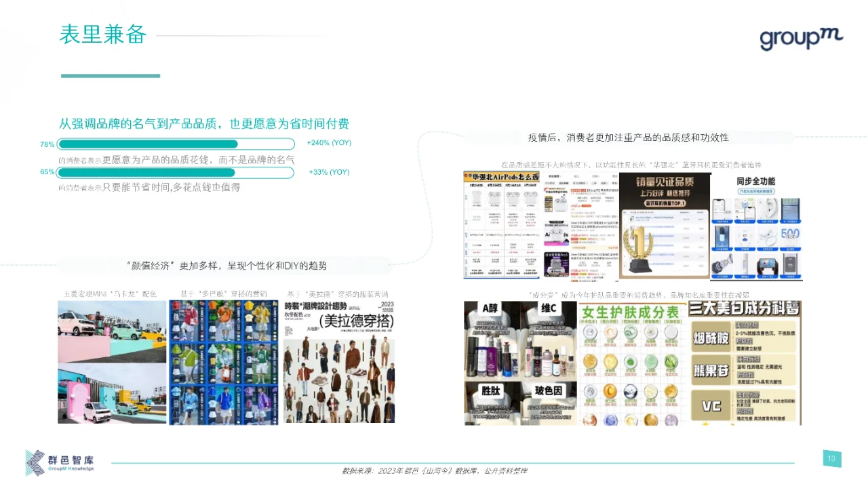Screen dimensions: 868x488
Task: Click the 78% progress bar
Action: 176,144
